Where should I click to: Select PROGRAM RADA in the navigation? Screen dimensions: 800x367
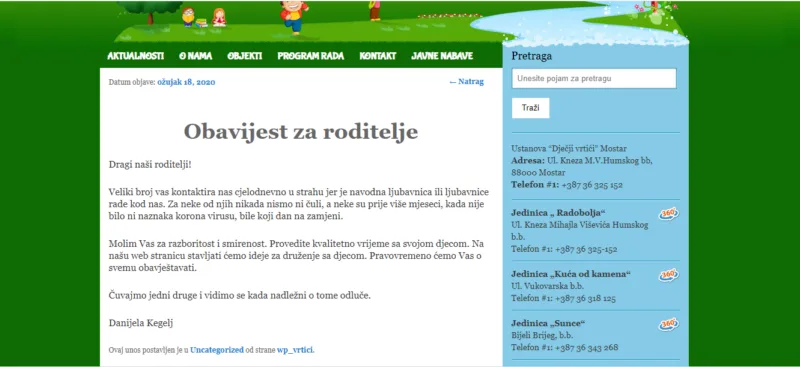tap(311, 56)
